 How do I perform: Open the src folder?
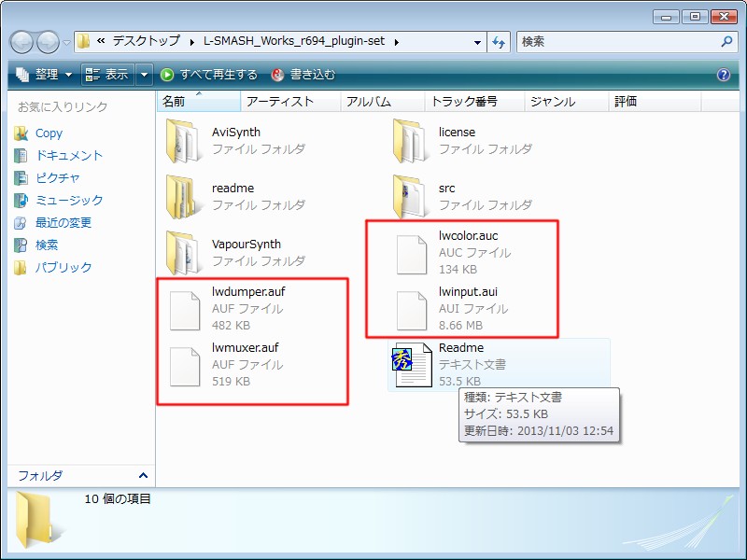[410, 197]
